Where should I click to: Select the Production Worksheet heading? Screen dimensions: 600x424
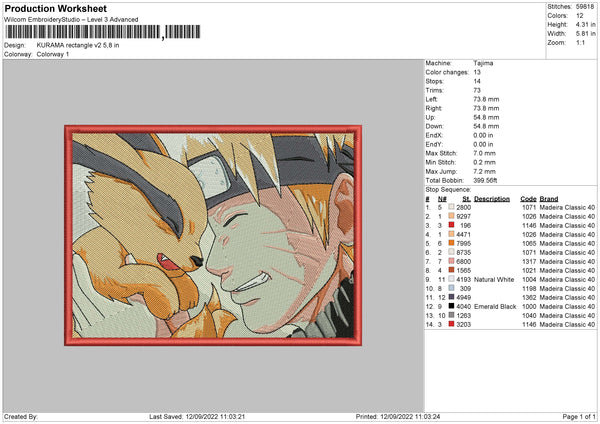click(x=55, y=8)
